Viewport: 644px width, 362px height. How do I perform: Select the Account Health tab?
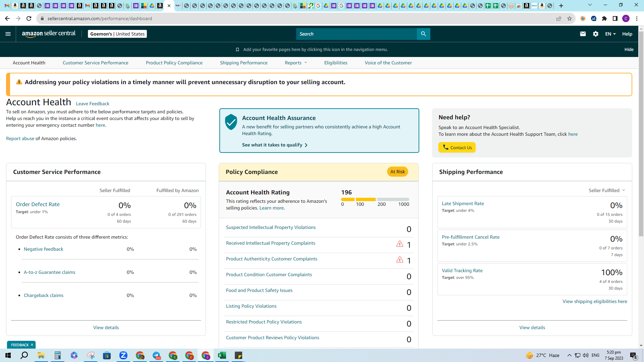point(29,63)
